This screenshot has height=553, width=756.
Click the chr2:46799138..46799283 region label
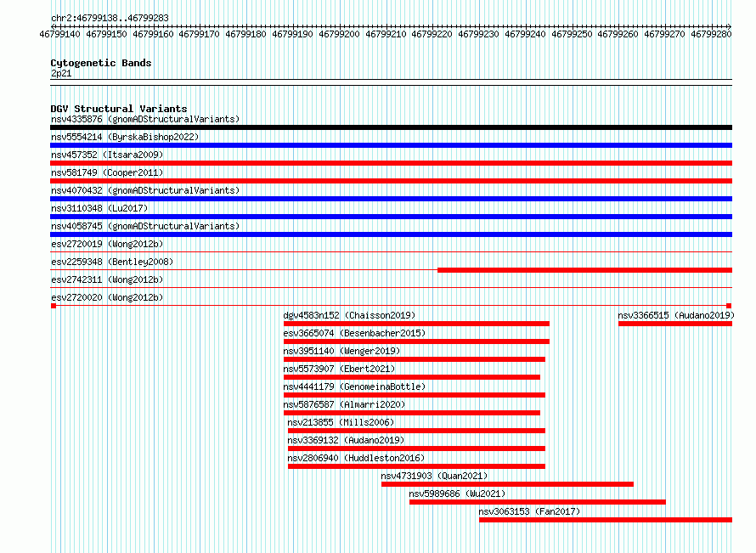click(x=110, y=18)
